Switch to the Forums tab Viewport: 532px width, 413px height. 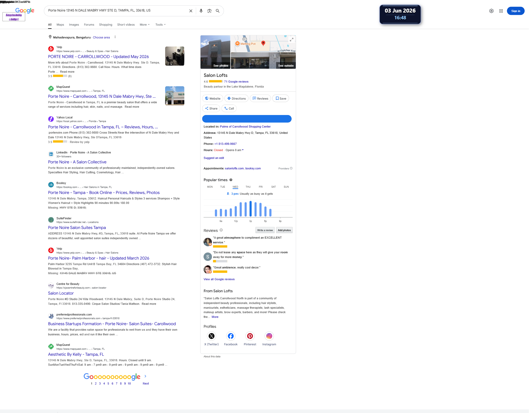89,25
